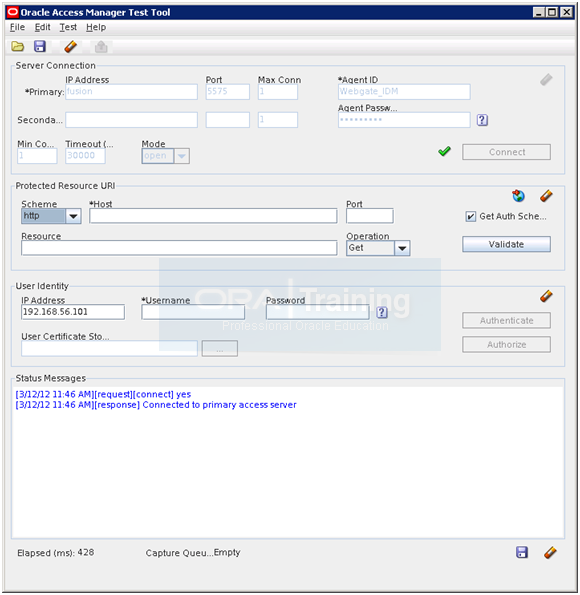The image size is (580, 595).
Task: Click the Authenticate button
Action: tap(506, 320)
